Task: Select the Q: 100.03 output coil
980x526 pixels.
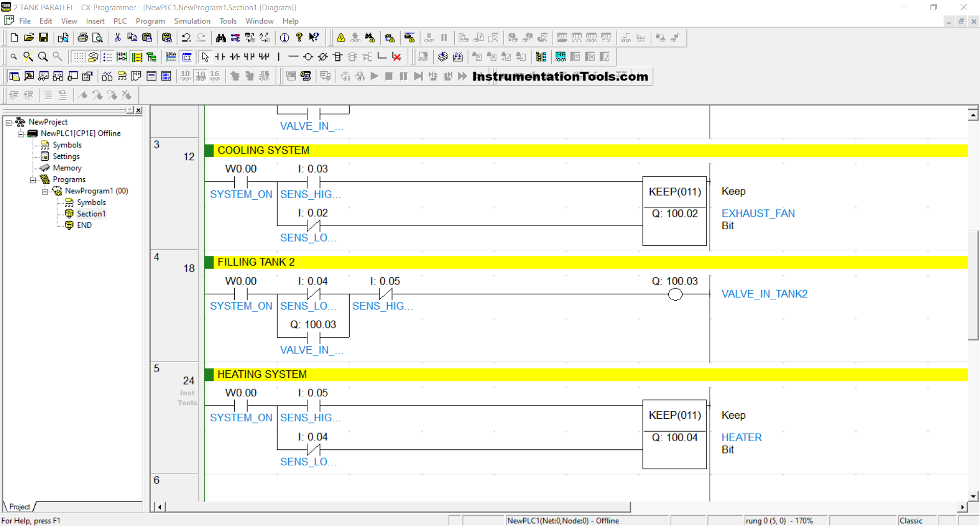Action: (675, 294)
